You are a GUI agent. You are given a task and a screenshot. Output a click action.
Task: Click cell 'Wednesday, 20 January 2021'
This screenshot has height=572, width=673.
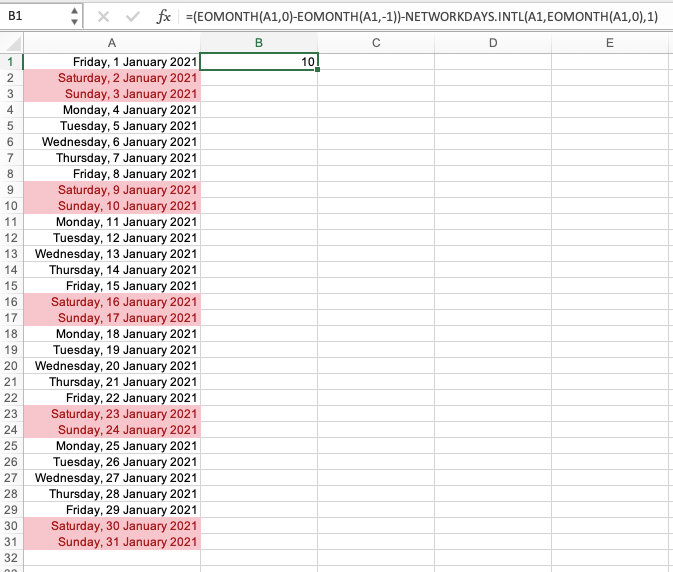[112, 366]
